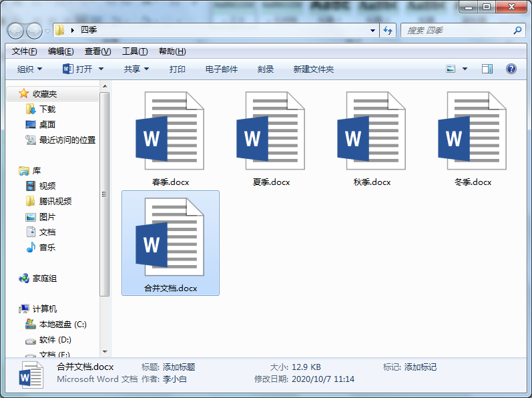Click the sidebar scrollbar thumb
532x398 pixels.
tap(105, 194)
